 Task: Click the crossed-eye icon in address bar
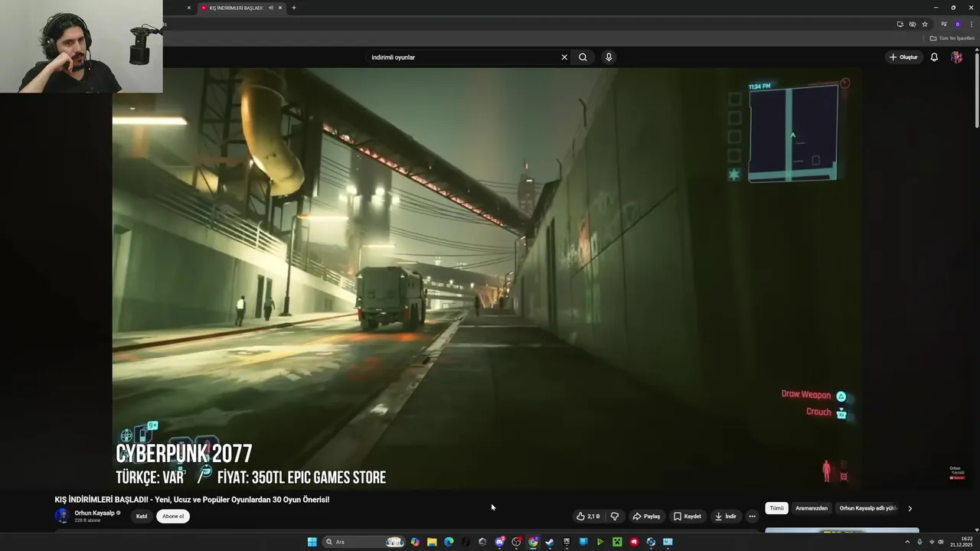coord(913,24)
